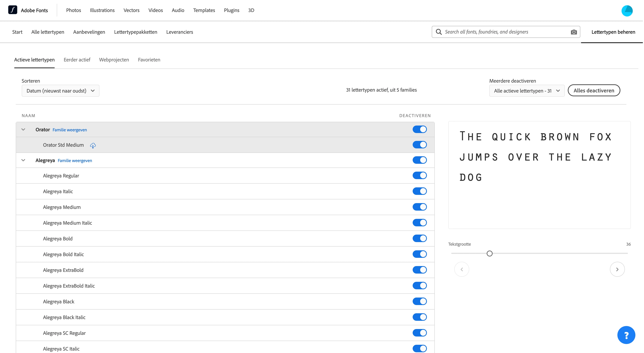This screenshot has height=353, width=644.
Task: Click the font search input field
Action: coord(505,32)
